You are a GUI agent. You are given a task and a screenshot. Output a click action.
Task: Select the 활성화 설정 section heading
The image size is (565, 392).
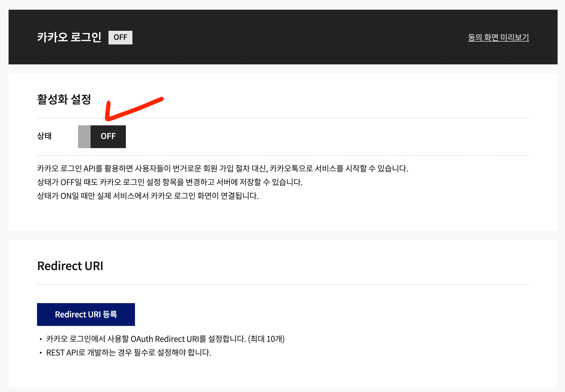(64, 99)
